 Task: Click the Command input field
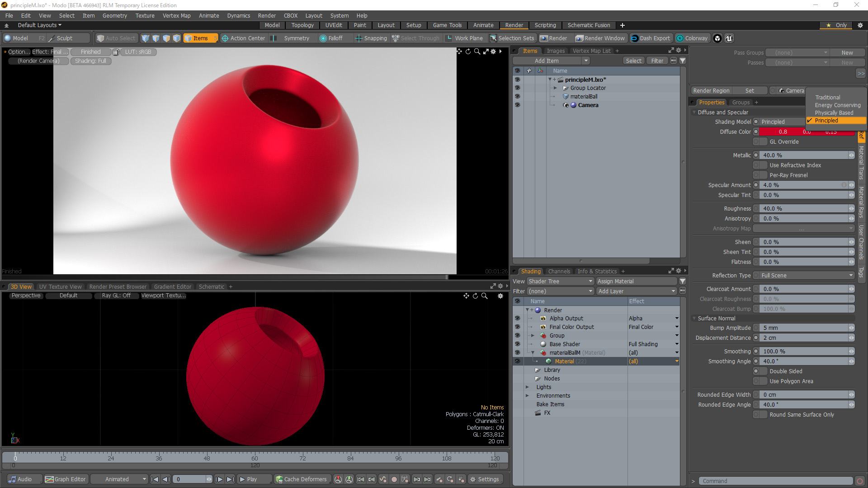point(775,481)
